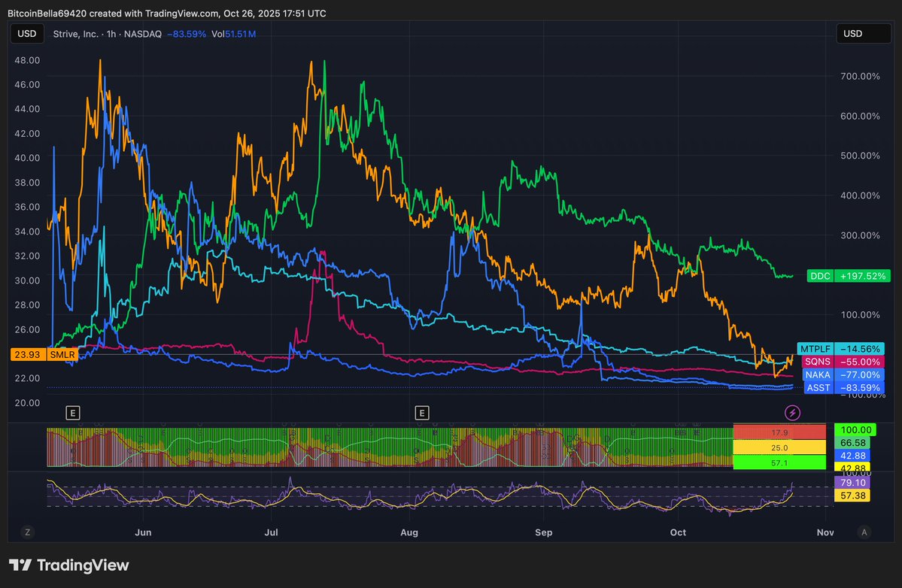Click the red 17.9 indicator box
Image resolution: width=902 pixels, height=588 pixels.
[x=779, y=432]
